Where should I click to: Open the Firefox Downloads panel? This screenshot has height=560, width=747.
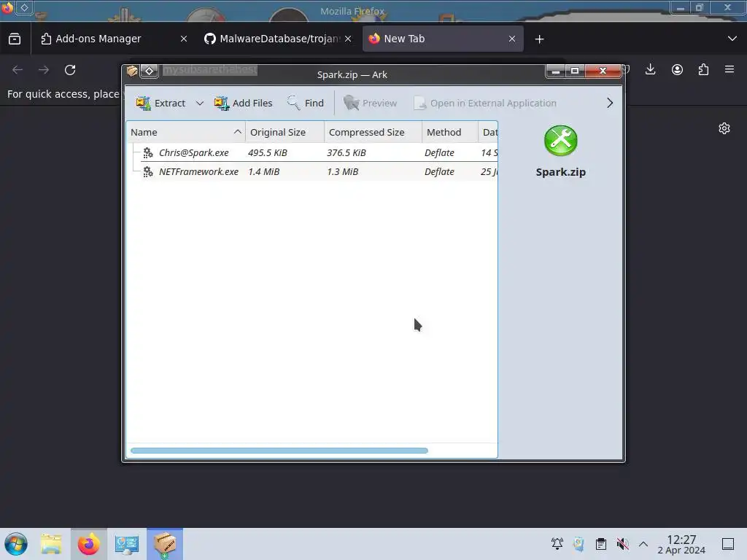(650, 69)
